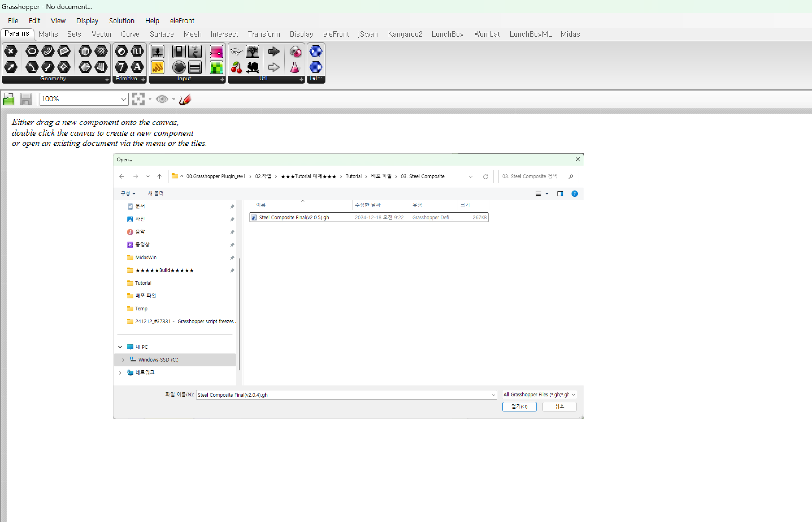Select the Mesh parameter wireframe icon
This screenshot has width=812, height=522.
(x=101, y=51)
